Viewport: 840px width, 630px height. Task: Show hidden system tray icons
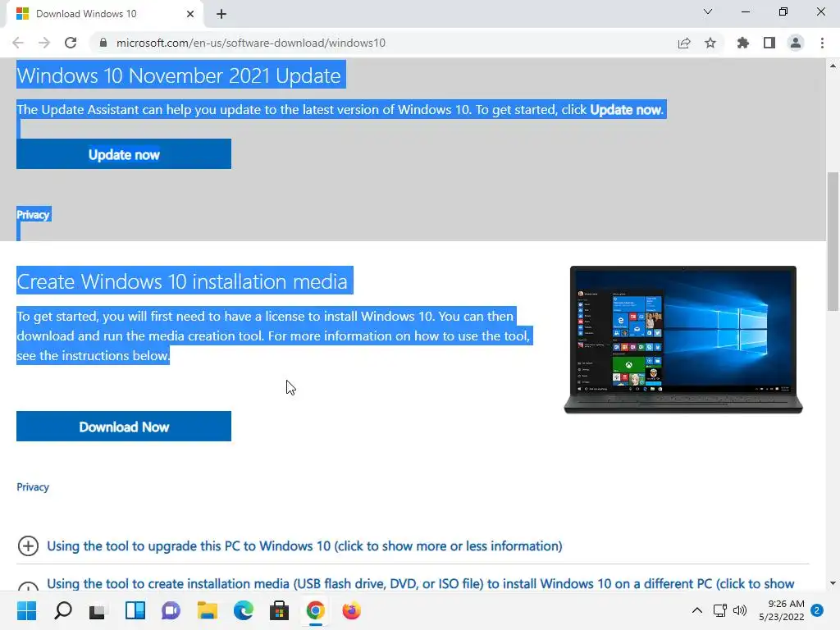[x=697, y=610]
